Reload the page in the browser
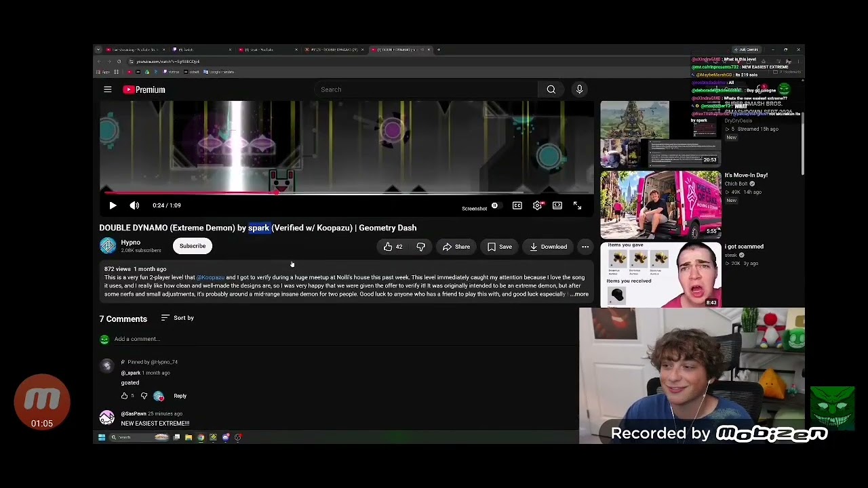868x488 pixels. click(119, 62)
